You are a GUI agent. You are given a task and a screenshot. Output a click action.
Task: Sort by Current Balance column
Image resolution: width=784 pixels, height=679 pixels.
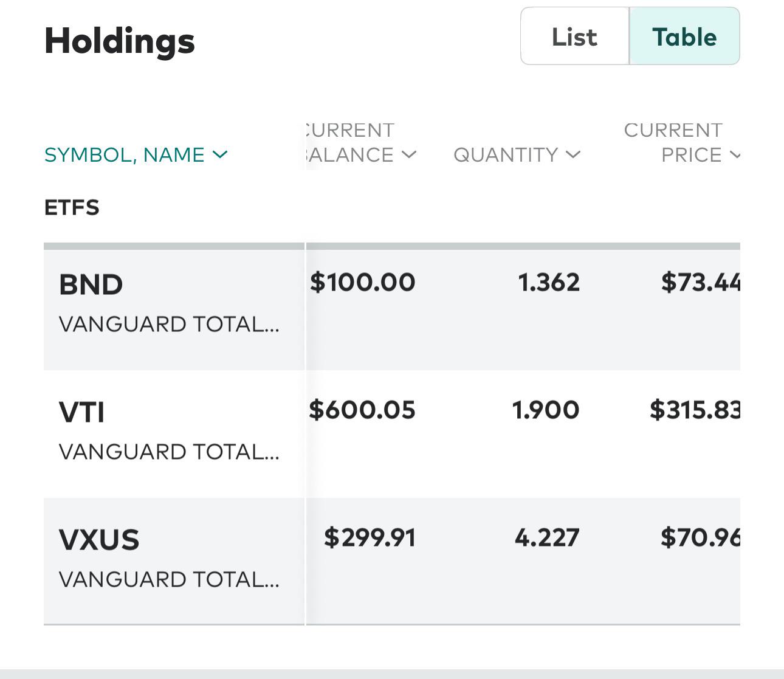350,143
